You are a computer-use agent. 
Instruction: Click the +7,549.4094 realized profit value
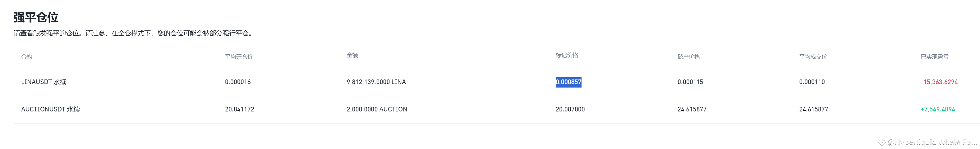(x=938, y=110)
